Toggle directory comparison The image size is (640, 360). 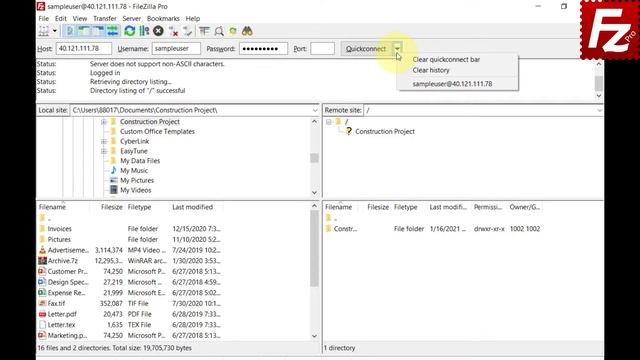(219, 31)
